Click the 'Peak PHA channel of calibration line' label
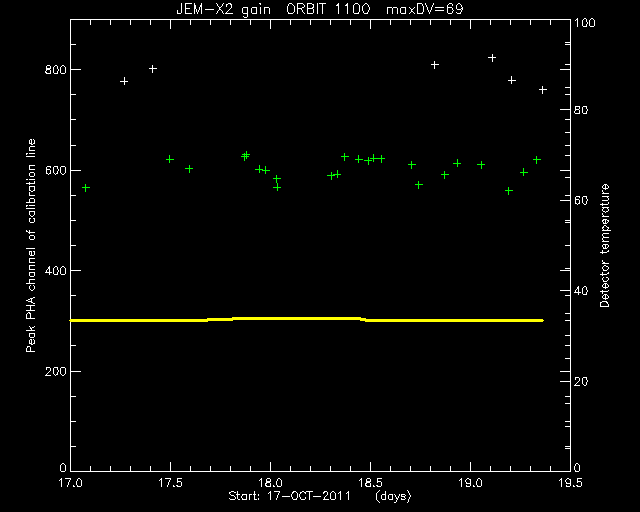 tap(31, 245)
